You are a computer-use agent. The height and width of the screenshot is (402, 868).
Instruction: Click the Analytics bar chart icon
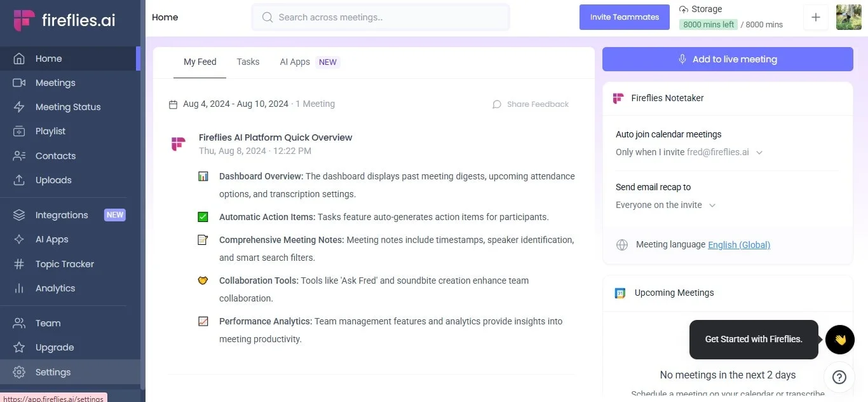click(19, 288)
